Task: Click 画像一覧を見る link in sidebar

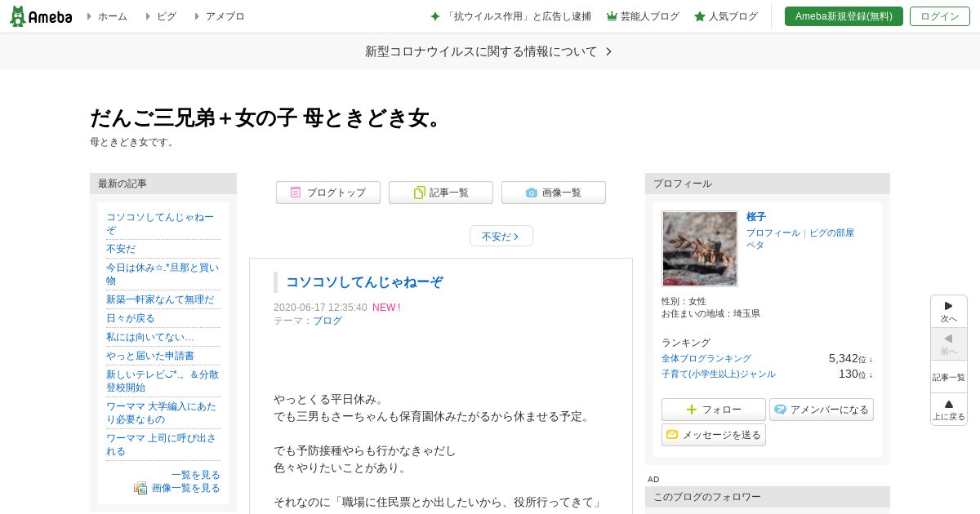Action: coord(186,488)
